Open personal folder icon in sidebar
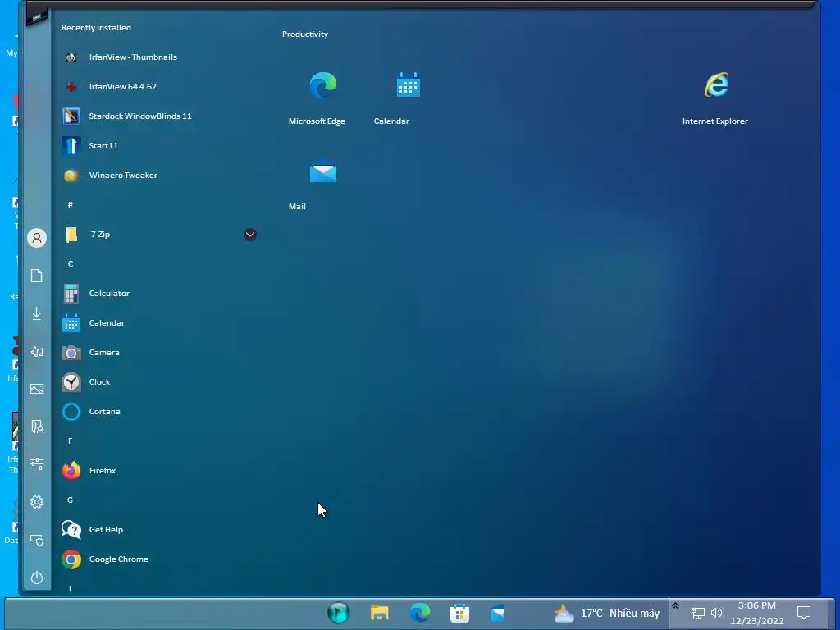The width and height of the screenshot is (840, 630). 37,427
